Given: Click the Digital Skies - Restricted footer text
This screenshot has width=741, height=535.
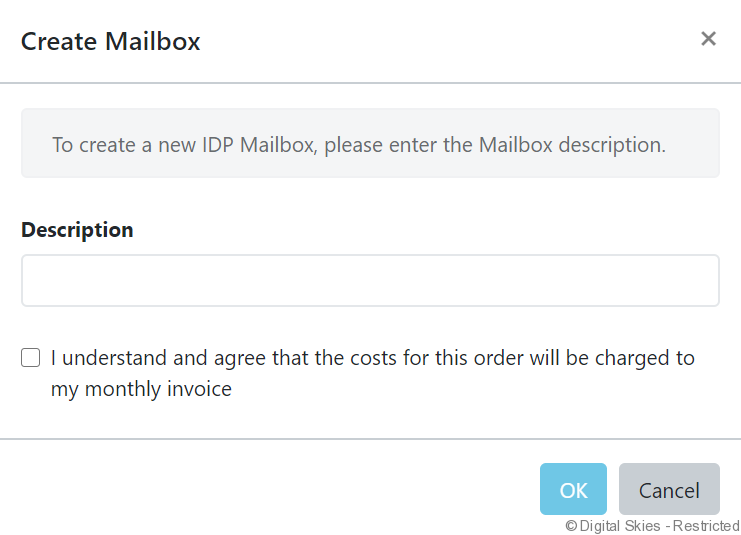Looking at the screenshot, I should tap(658, 526).
